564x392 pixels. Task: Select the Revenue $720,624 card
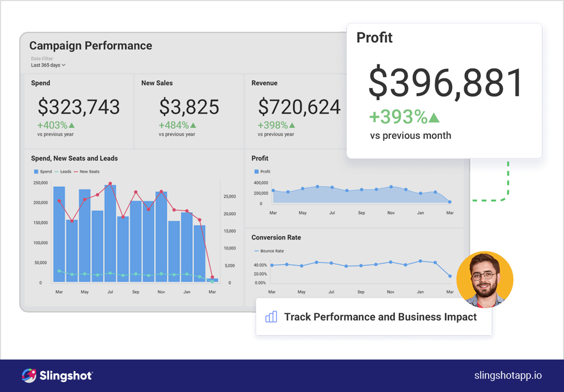[296, 111]
